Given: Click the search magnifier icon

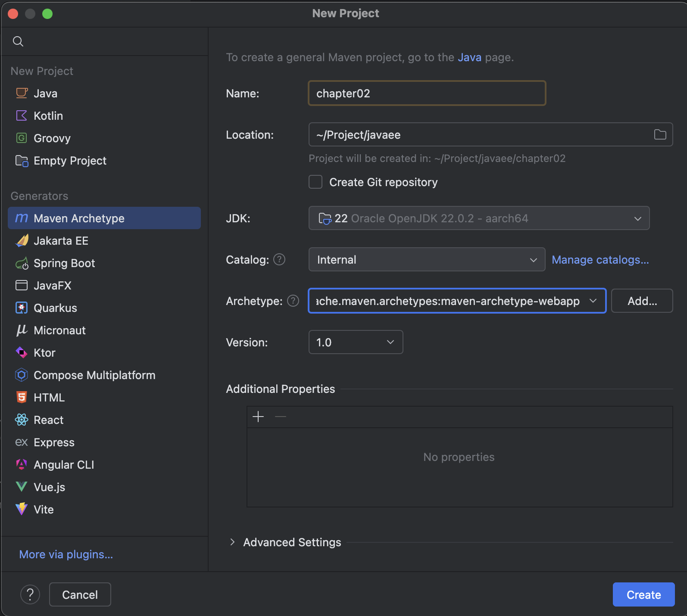Looking at the screenshot, I should 18,41.
